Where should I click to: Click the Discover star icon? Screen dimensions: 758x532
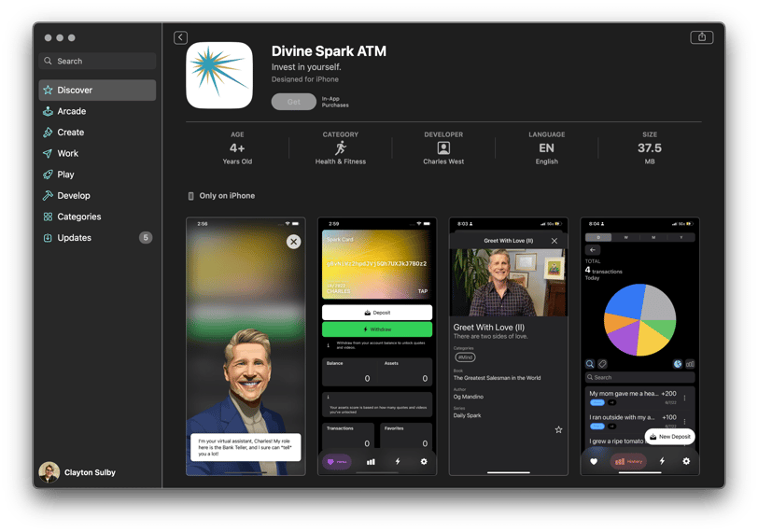[48, 91]
